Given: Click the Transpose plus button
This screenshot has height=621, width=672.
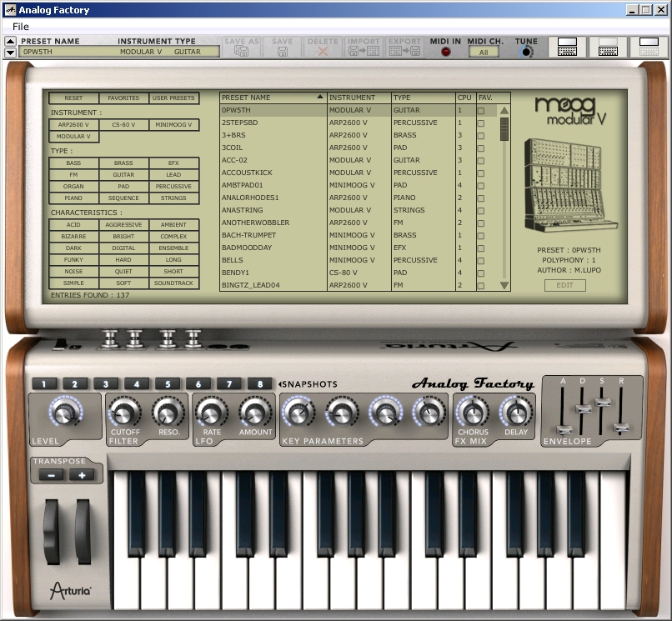Looking at the screenshot, I should [82, 475].
